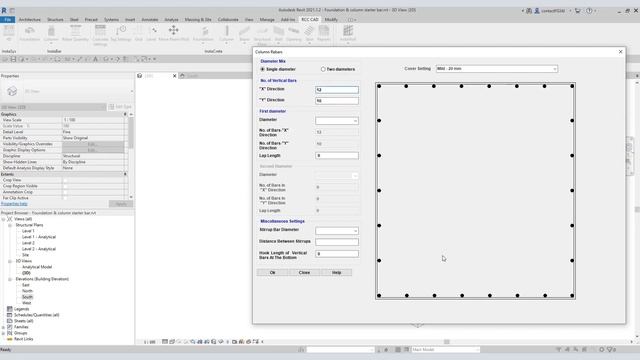Image resolution: width=640 pixels, height=360 pixels.
Task: Expand the Groups tree node
Action: [x=4, y=333]
